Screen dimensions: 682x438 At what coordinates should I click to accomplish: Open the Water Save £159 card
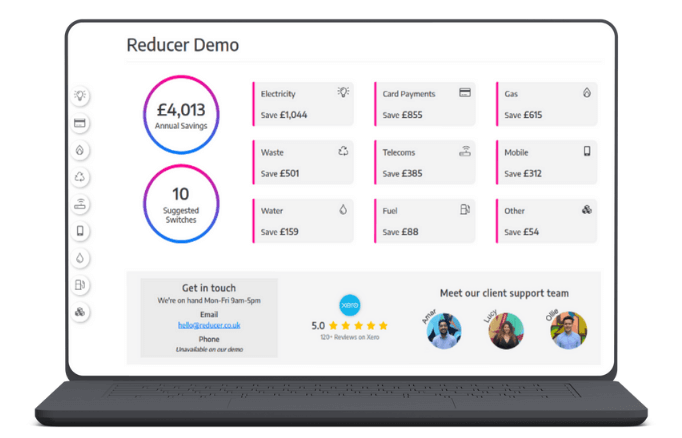click(x=303, y=221)
